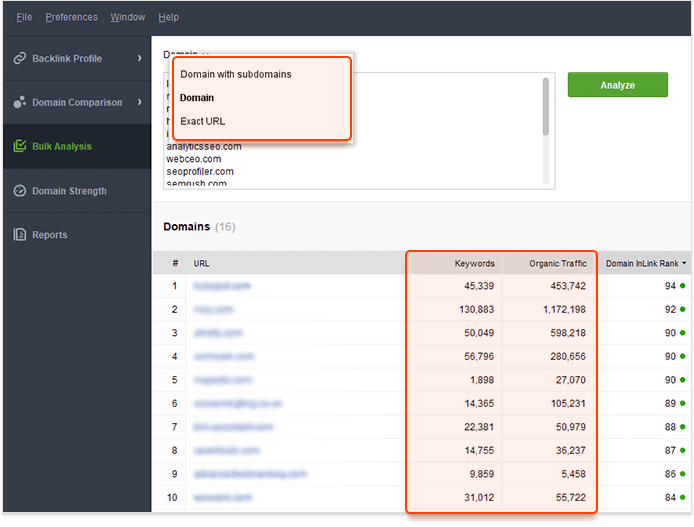Click green status dot in row with rank 89
Image resolution: width=694 pixels, height=527 pixels.
point(682,403)
